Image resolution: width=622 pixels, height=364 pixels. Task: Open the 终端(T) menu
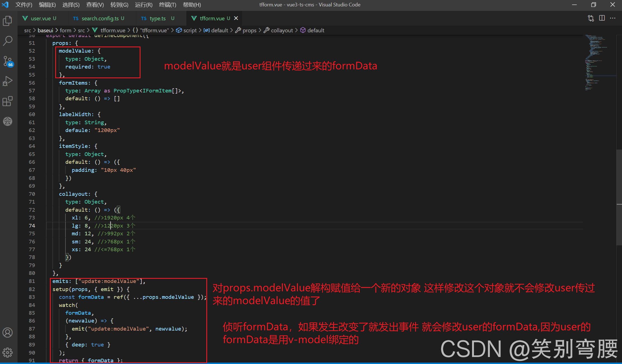[x=168, y=5]
